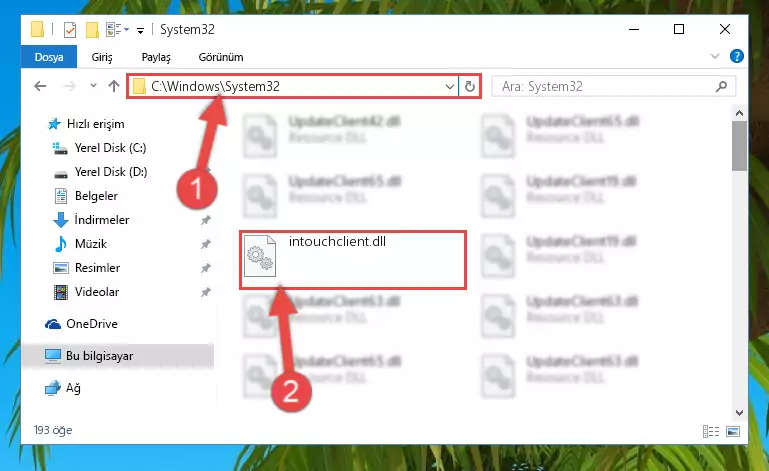Expand the address bar history dropdown
The image size is (769, 471).
pyautogui.click(x=449, y=86)
